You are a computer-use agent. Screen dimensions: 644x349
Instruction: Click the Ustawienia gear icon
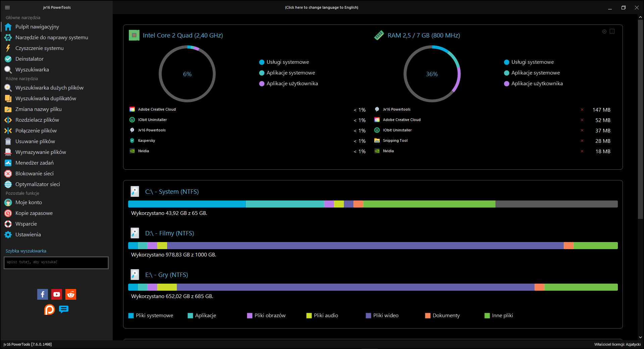click(x=8, y=235)
